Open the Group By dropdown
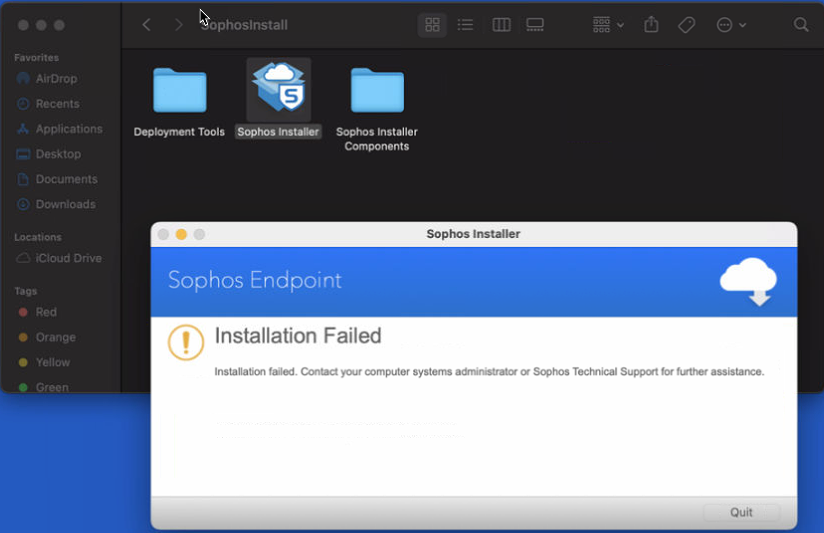 coord(608,25)
